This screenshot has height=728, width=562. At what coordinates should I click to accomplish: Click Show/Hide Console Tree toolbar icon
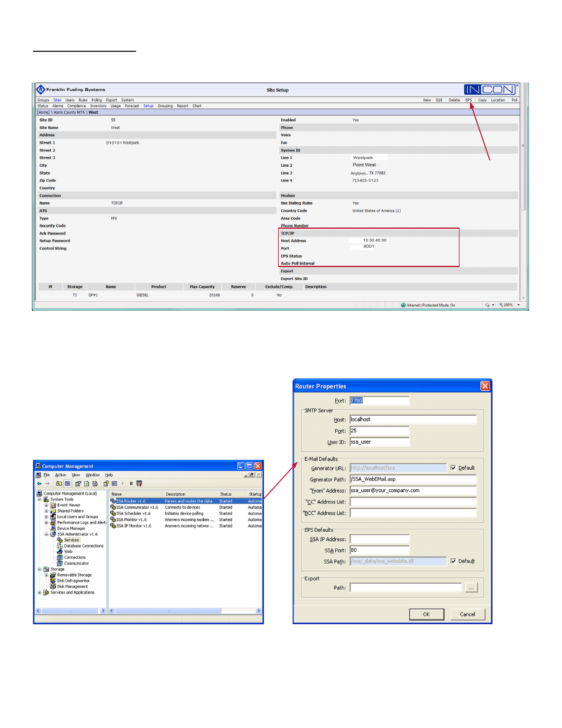point(67,483)
